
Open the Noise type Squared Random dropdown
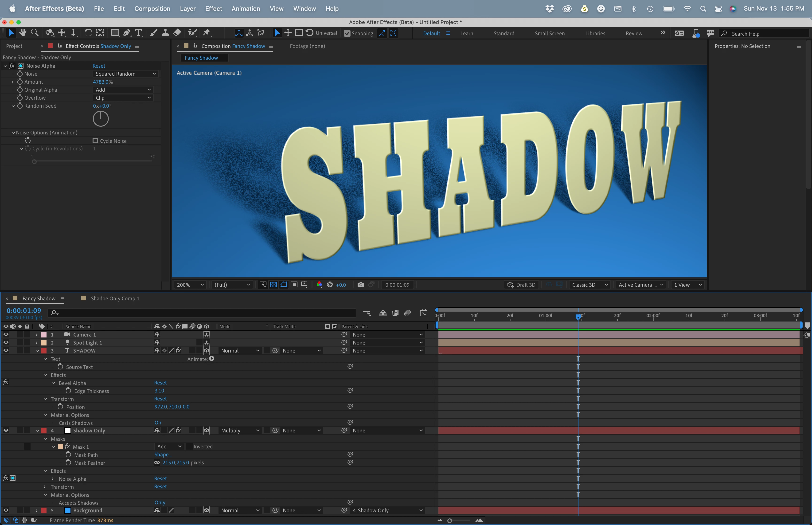[125, 74]
